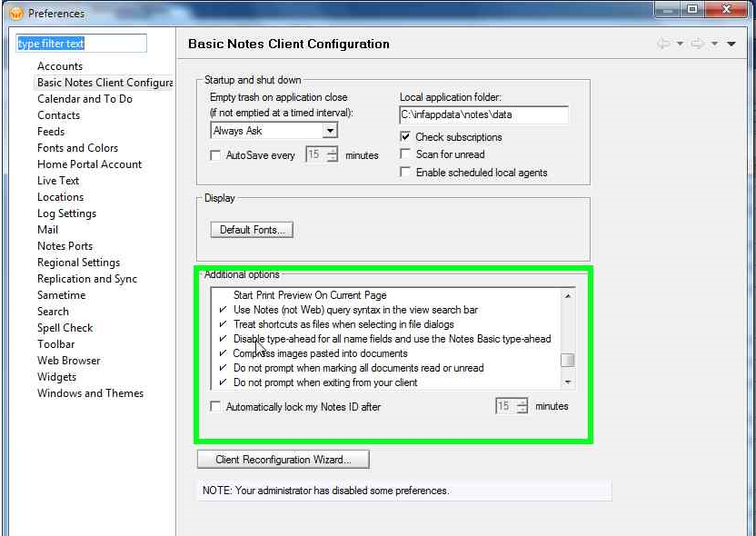This screenshot has height=536, width=756.
Task: Click the Local application folder path field
Action: pyautogui.click(x=483, y=115)
